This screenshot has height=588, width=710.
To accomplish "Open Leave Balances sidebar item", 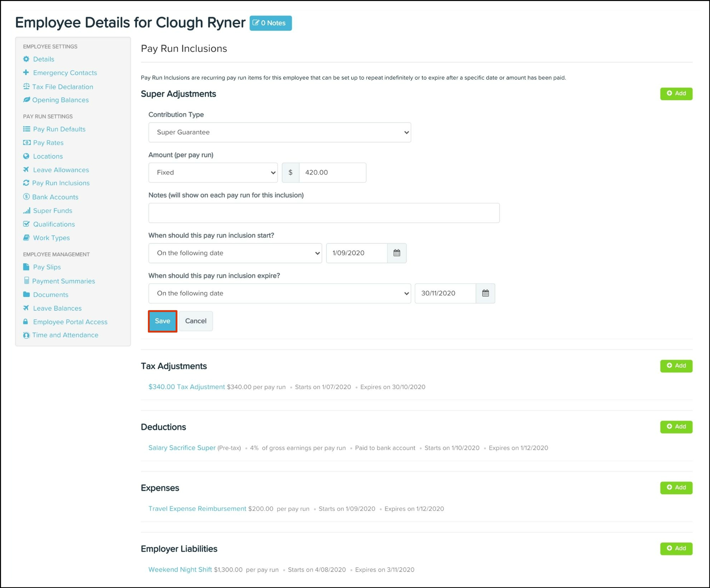I will point(57,308).
